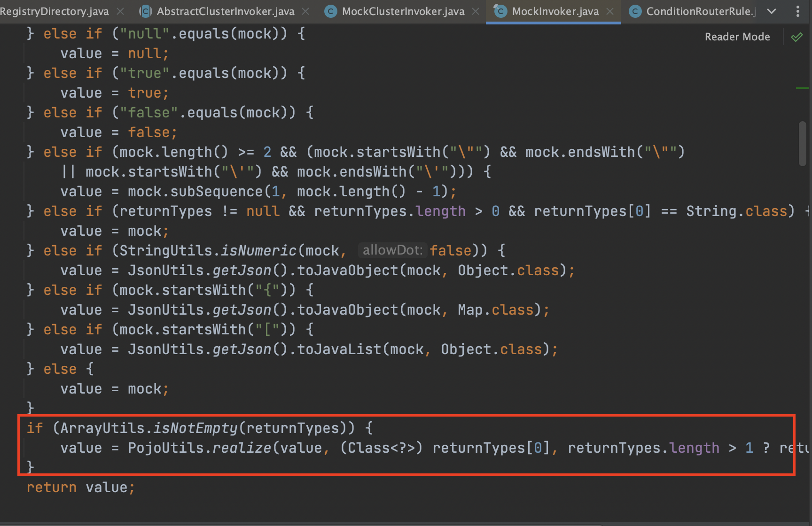Click the green stripe marker in gutter
This screenshot has width=812, height=526.
click(803, 88)
